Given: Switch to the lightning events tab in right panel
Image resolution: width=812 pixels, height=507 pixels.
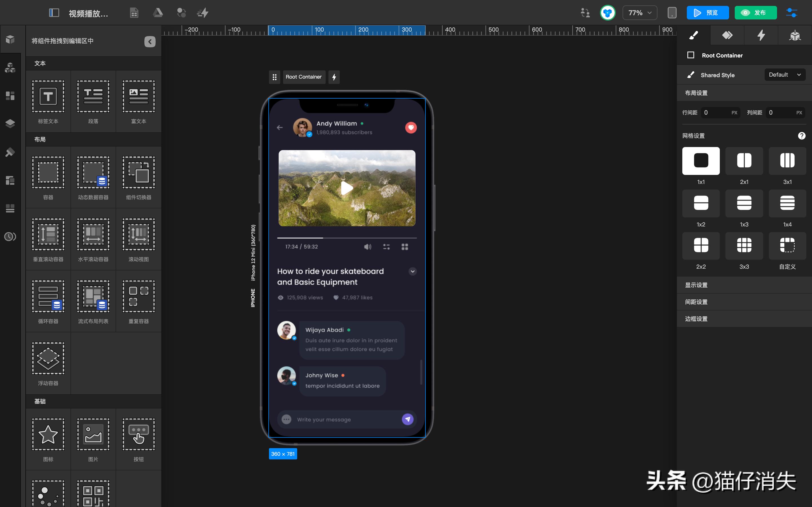Looking at the screenshot, I should coord(761,35).
